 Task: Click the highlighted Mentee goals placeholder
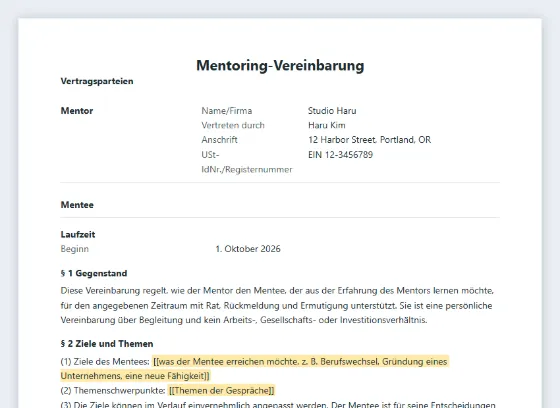pos(255,369)
